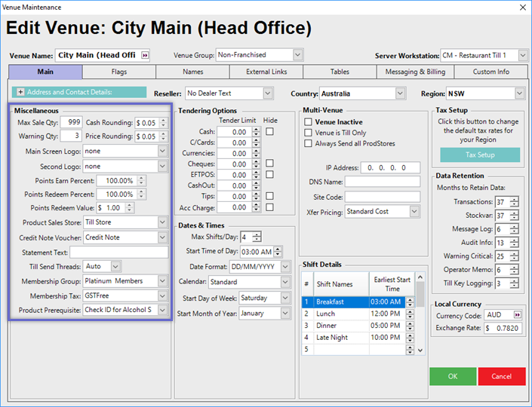This screenshot has height=407, width=532.
Task: Click the Breakfast shift start time spinner
Action: [x=410, y=302]
